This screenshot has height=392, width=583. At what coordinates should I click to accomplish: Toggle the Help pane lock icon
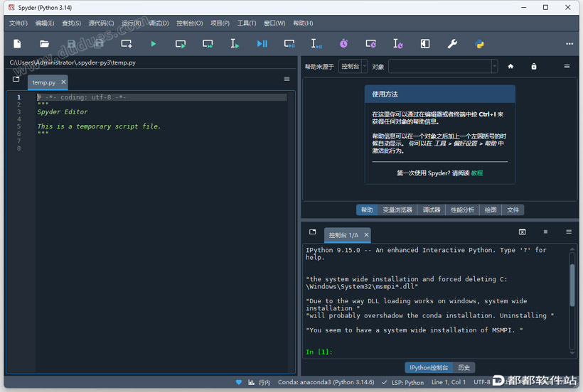tap(534, 67)
